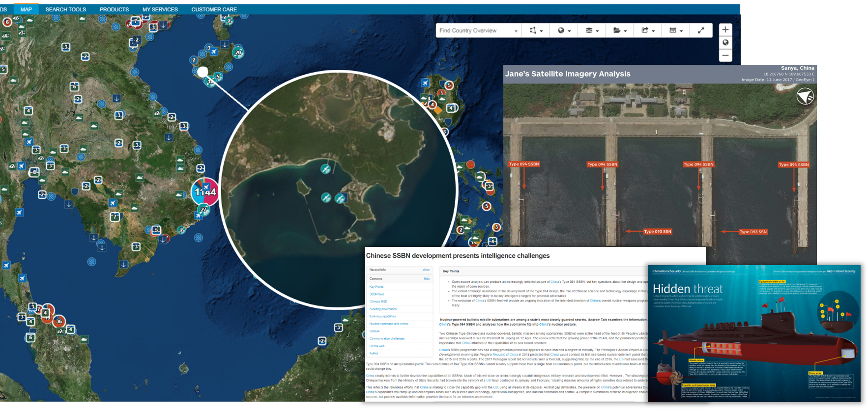The height and width of the screenshot is (409, 868).
Task: Select the red 36 cluster marker
Action: 59,321
